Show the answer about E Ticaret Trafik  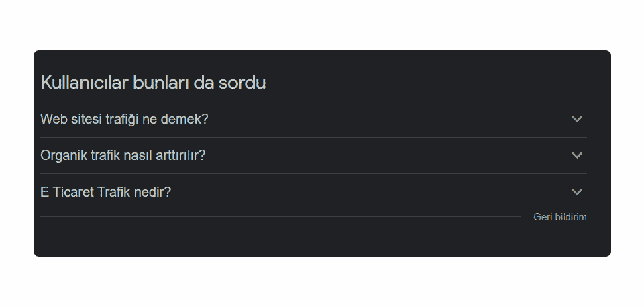[x=106, y=192]
